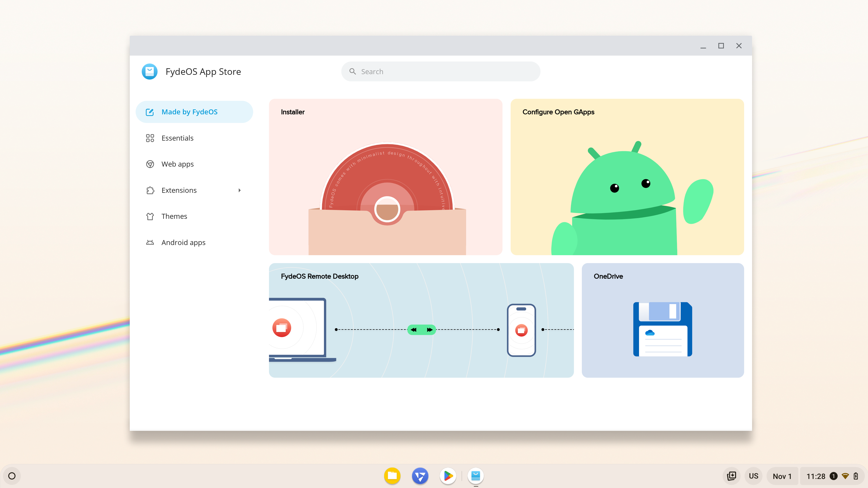Launch the blue browser shelf icon
Screen dimensions: 868x488
click(420, 476)
